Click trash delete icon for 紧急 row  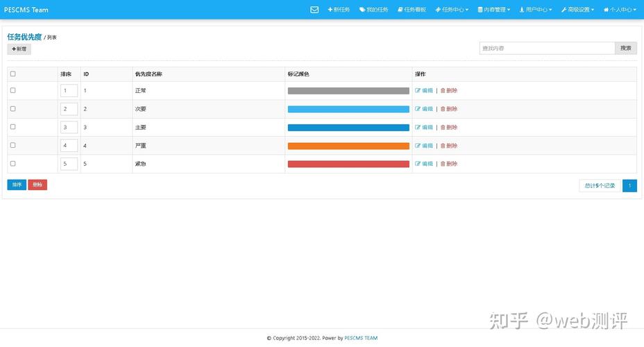pyautogui.click(x=443, y=164)
